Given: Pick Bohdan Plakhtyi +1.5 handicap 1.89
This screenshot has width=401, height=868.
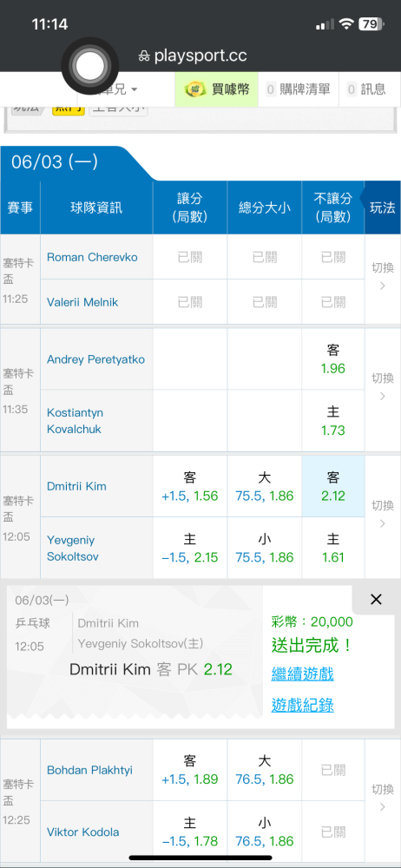Looking at the screenshot, I should 189,770.
